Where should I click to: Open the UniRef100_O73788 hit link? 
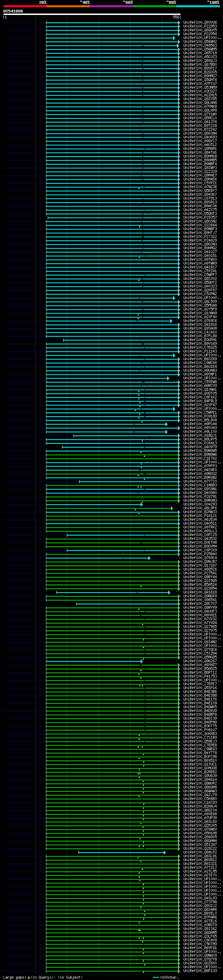(200, 902)
